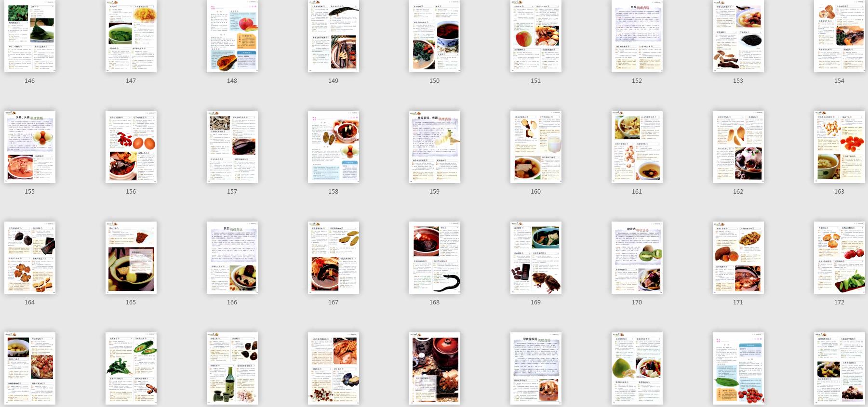This screenshot has height=407, width=868.
Task: Select thumbnail for page 165
Action: [x=131, y=258]
